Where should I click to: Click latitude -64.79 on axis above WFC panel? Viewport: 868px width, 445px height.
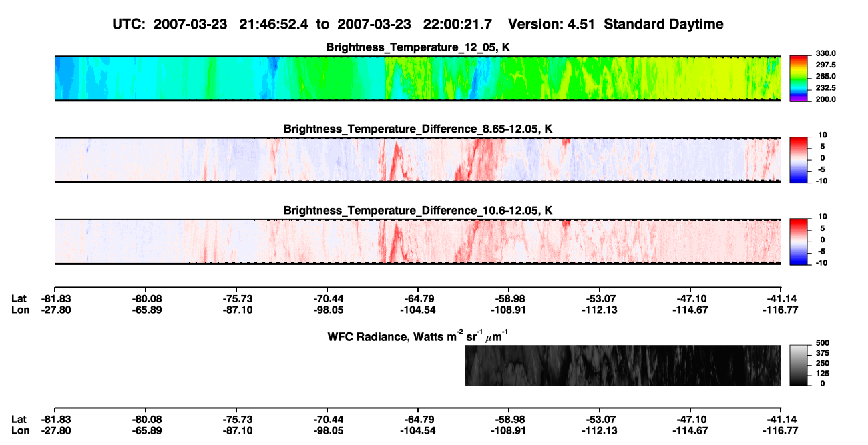click(x=418, y=298)
